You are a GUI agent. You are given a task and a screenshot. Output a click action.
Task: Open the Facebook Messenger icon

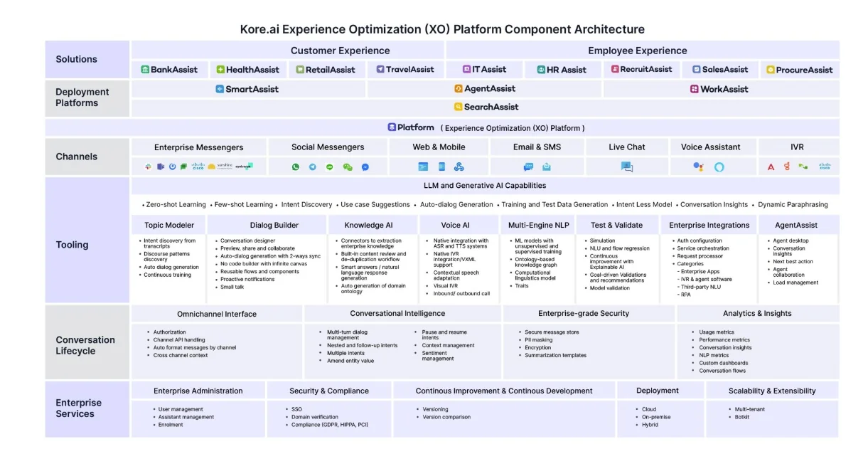click(365, 167)
